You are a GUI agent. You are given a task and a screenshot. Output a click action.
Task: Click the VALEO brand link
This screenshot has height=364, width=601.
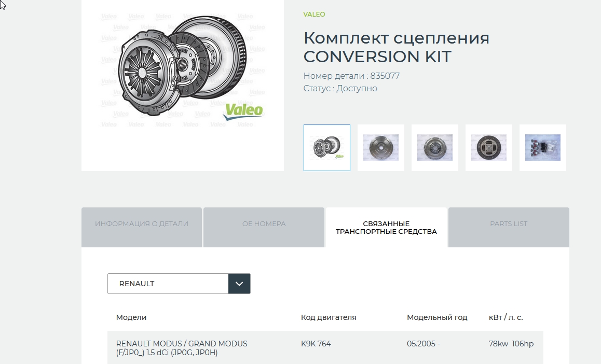point(314,14)
